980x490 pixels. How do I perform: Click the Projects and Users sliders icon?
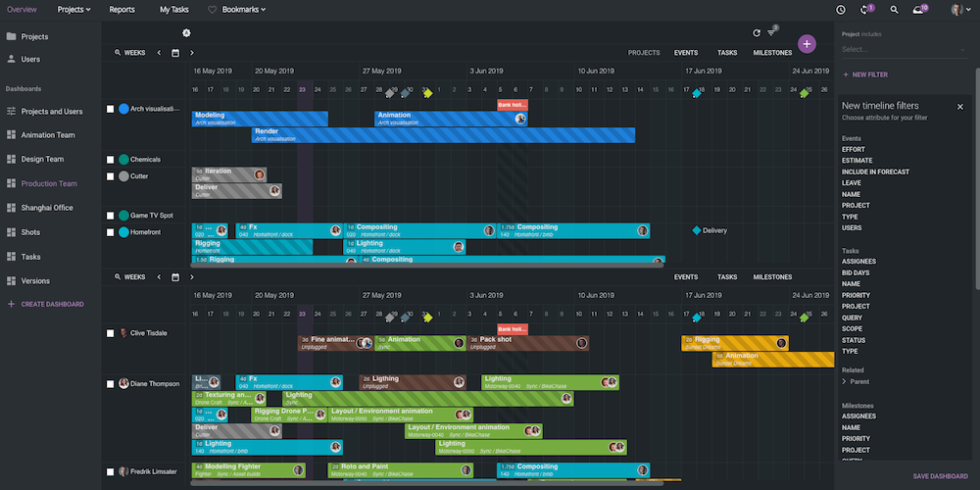pyautogui.click(x=11, y=112)
